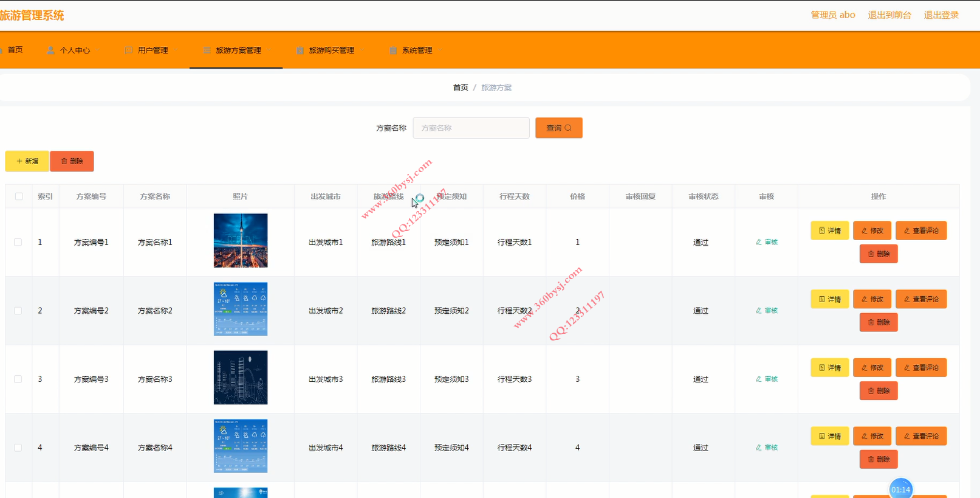Go to 首页 in the breadcrumb

tap(461, 88)
